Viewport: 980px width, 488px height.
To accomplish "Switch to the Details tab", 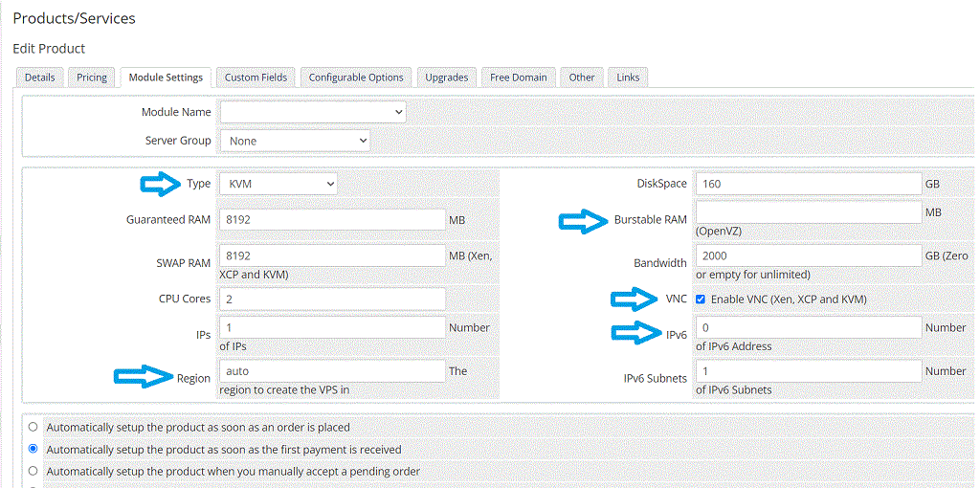I will tap(40, 78).
